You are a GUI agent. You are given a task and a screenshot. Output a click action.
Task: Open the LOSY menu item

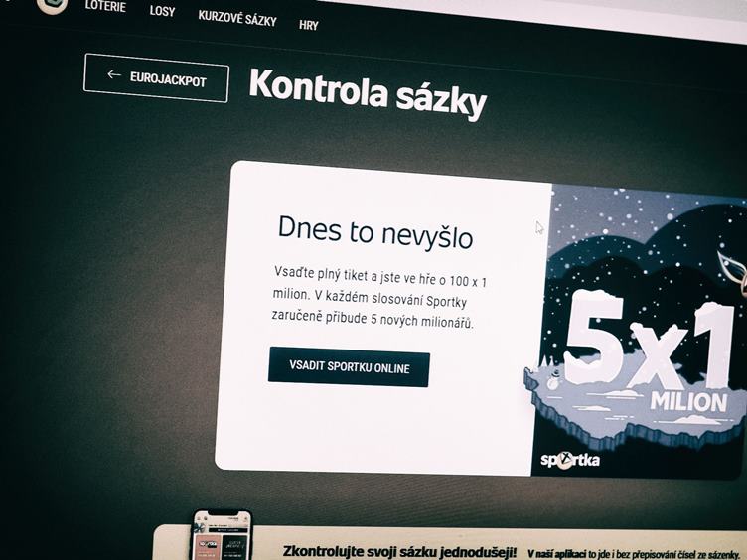pyautogui.click(x=163, y=11)
